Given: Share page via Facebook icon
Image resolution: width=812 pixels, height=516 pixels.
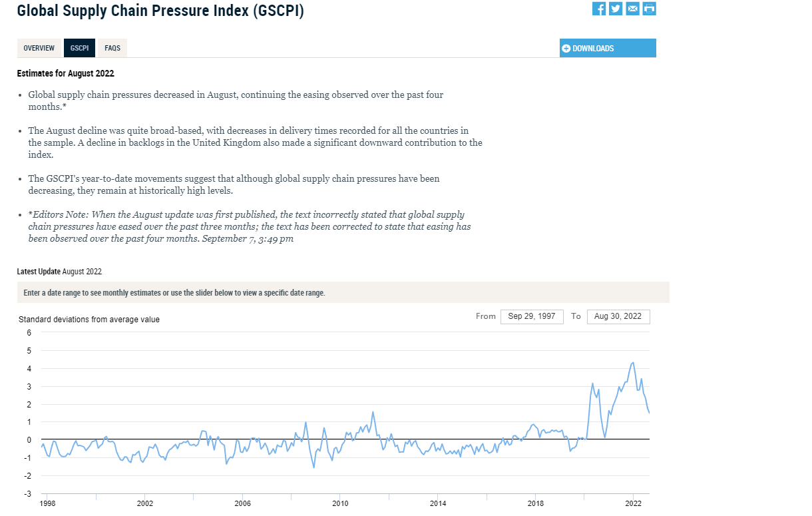Looking at the screenshot, I should pos(599,9).
